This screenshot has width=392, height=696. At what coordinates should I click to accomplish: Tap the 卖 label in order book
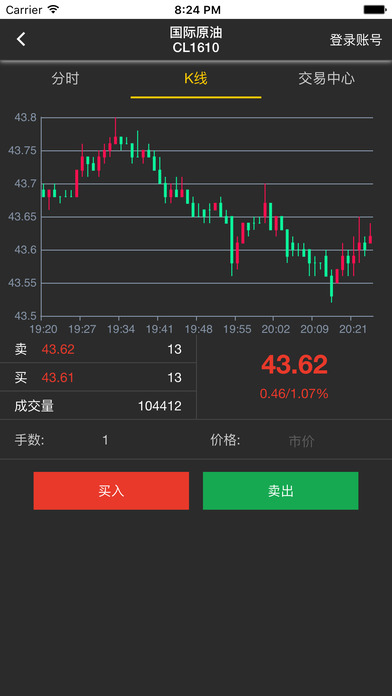click(20, 349)
